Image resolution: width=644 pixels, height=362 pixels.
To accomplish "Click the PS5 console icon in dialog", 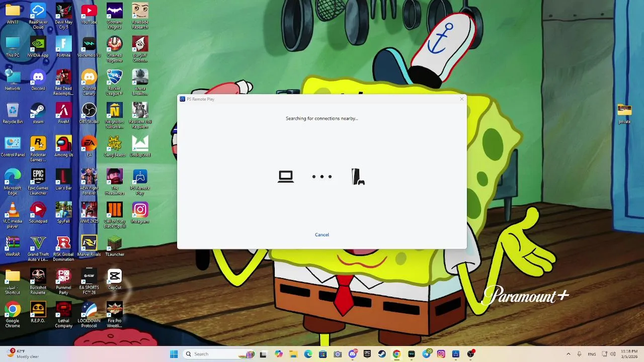I will [x=358, y=177].
